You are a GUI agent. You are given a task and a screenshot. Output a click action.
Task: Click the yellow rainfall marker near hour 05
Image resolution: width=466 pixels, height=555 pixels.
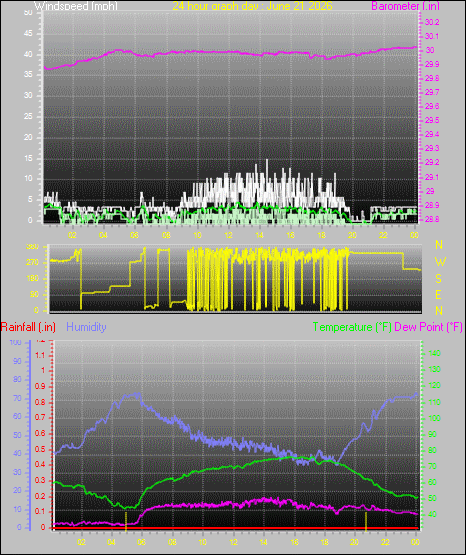pyautogui.click(x=126, y=521)
